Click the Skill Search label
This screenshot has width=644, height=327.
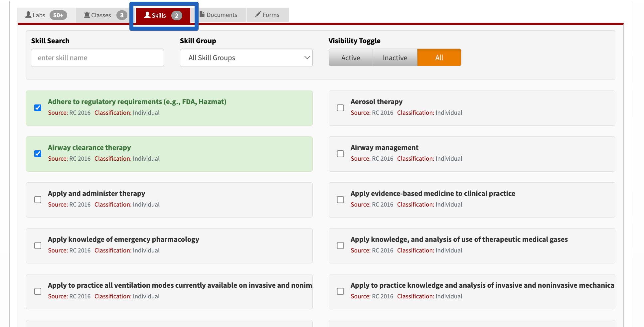(50, 41)
